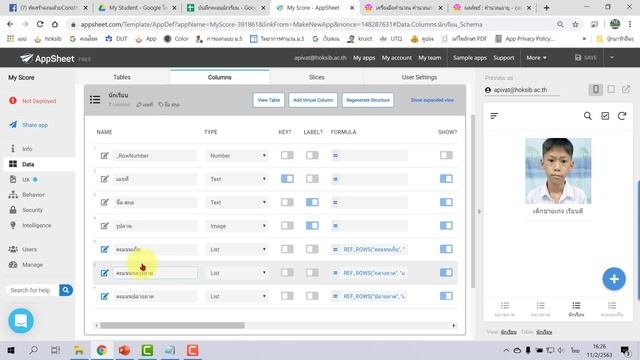Click Add Virtual Column button
Image resolution: width=640 pixels, height=360 pixels.
313,100
